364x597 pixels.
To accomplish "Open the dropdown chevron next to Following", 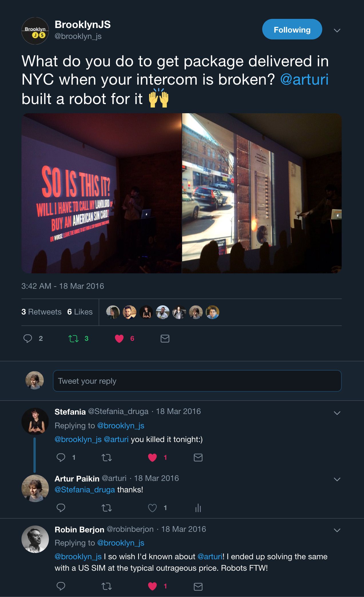I will pyautogui.click(x=337, y=30).
